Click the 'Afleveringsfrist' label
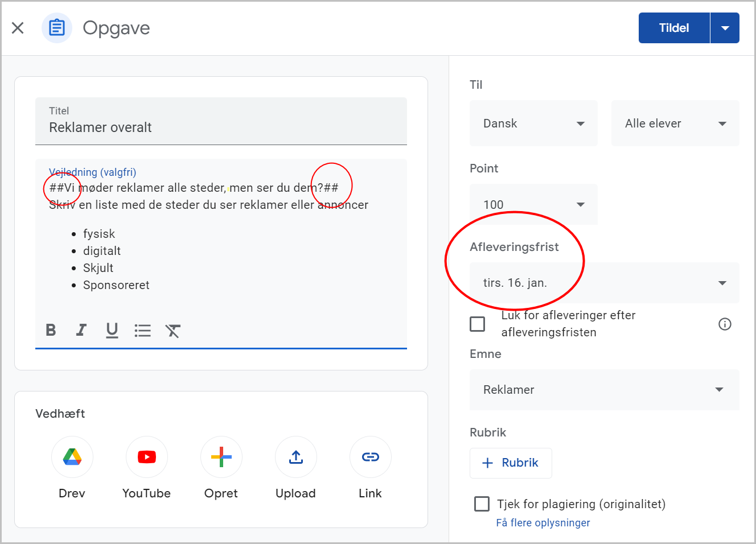Screen dimensions: 756x544 click(x=514, y=247)
